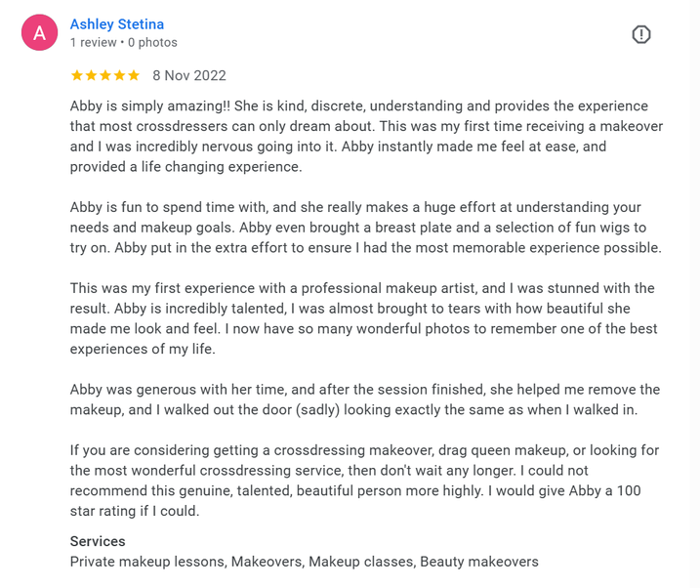Click the flag review exclamation icon
This screenshot has width=700, height=588.
[x=641, y=34]
